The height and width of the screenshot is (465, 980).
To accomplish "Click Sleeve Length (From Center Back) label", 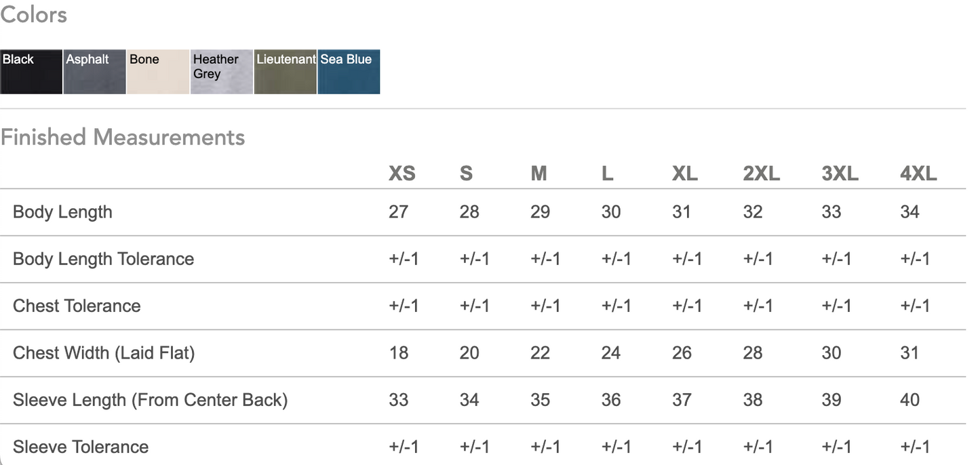I will click(x=151, y=400).
